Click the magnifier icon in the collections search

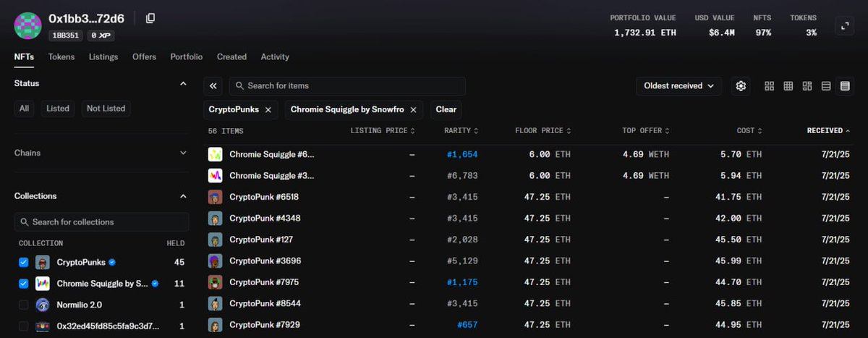pos(25,222)
